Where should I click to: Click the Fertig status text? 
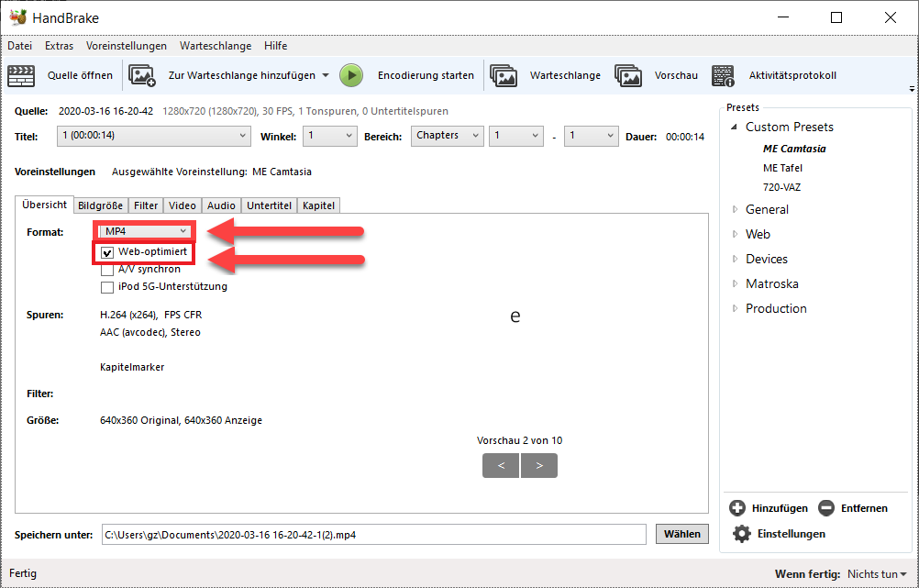(23, 573)
